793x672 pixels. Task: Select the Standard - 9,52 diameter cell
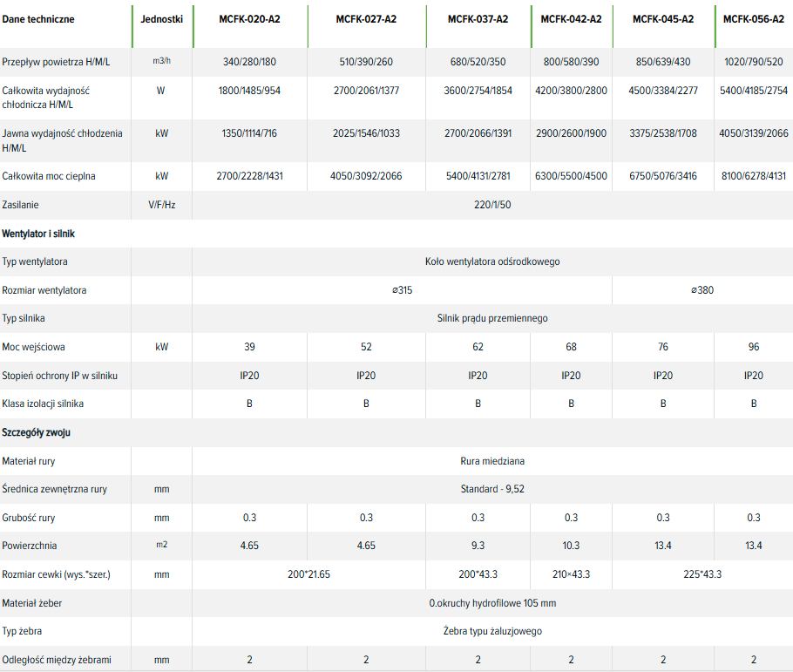click(x=492, y=489)
